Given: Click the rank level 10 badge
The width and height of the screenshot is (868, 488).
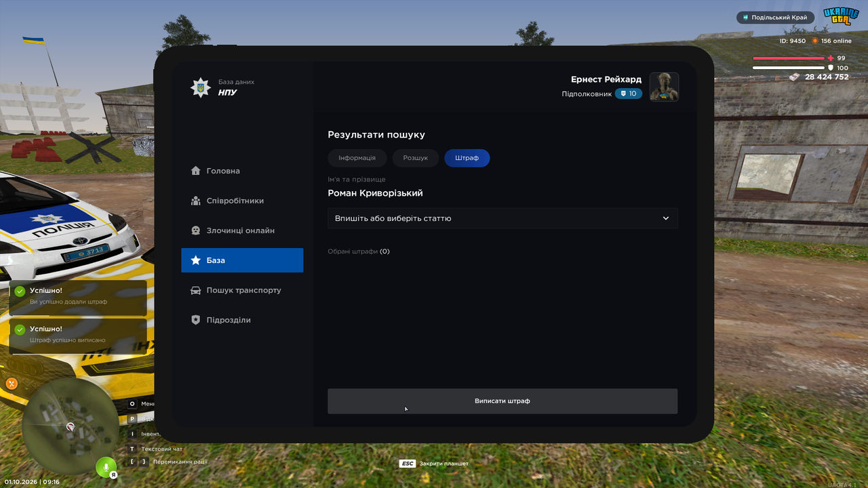Looking at the screenshot, I should tap(629, 94).
